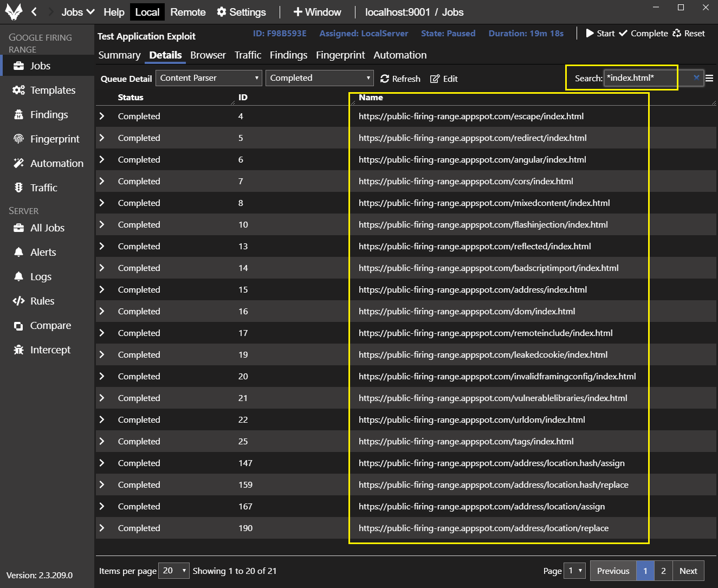
Task: Click the back arrow in top bar
Action: click(34, 12)
